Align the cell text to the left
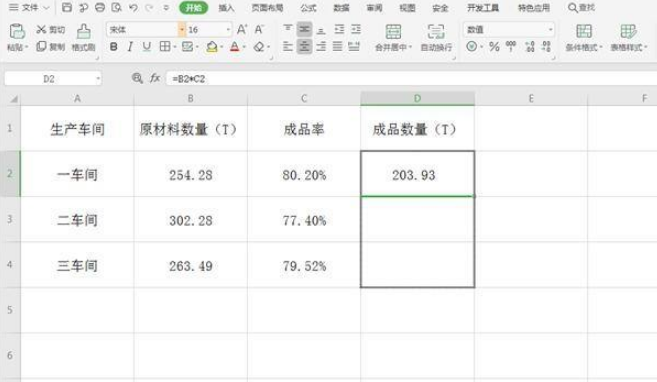 [288, 46]
